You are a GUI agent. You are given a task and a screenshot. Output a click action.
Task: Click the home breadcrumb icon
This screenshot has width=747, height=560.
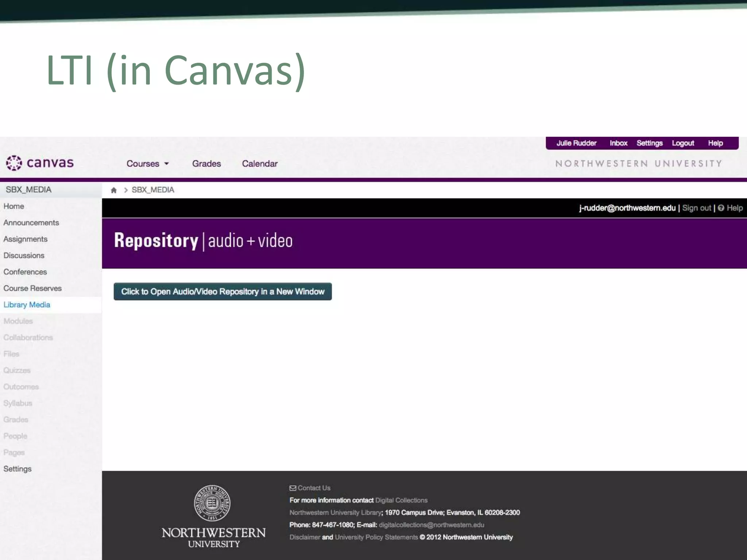pos(114,190)
